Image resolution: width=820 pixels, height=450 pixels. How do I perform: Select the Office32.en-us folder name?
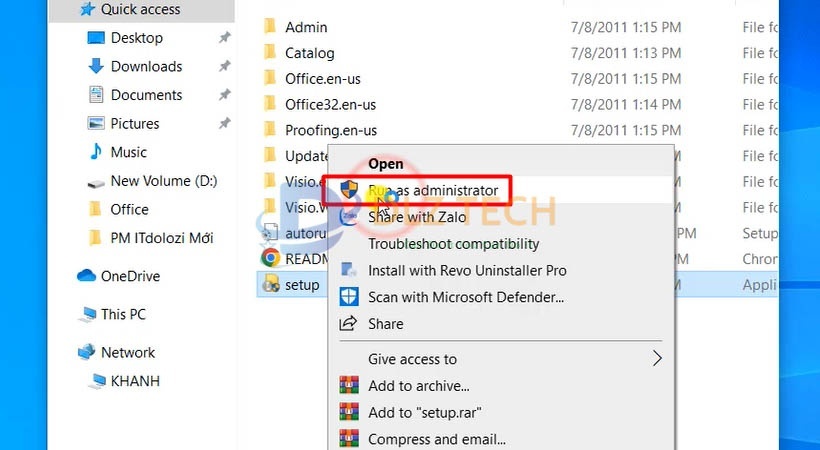pyautogui.click(x=331, y=104)
